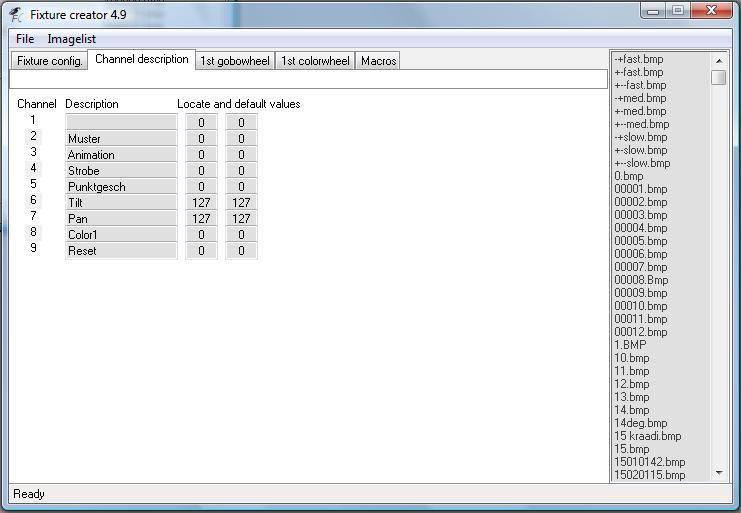Click the Fixture creator app icon in title bar
Viewport: 741px width, 513px height.
pos(16,15)
